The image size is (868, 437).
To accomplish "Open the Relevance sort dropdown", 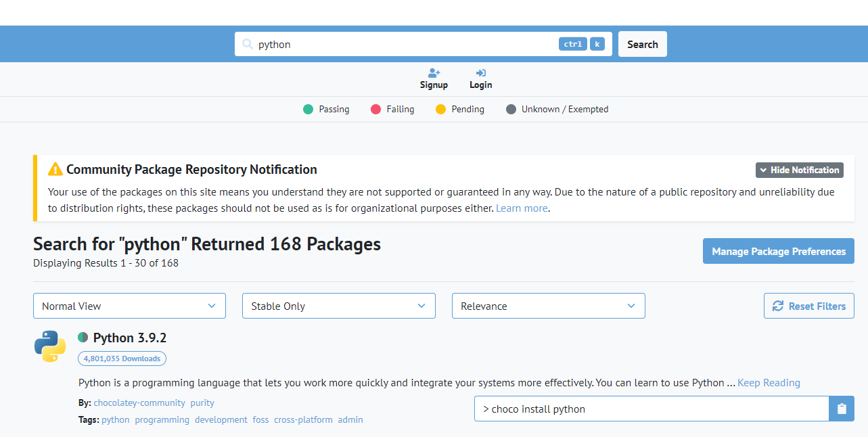I will coord(549,306).
